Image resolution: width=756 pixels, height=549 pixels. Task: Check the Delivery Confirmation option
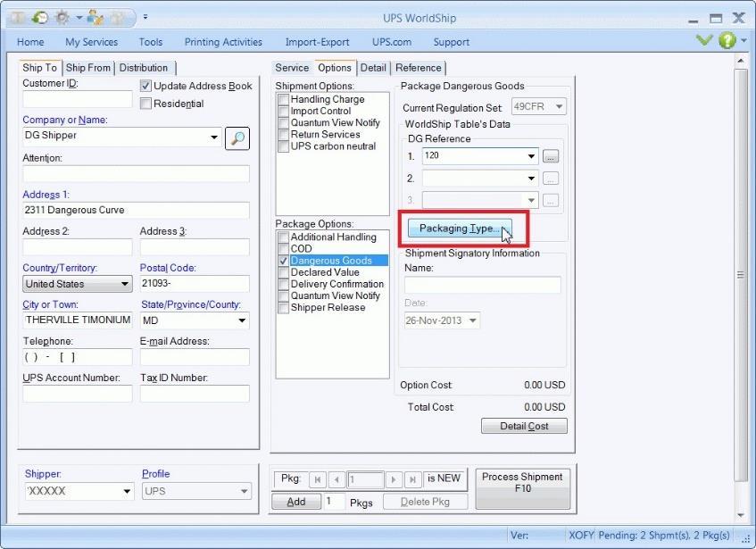point(284,284)
